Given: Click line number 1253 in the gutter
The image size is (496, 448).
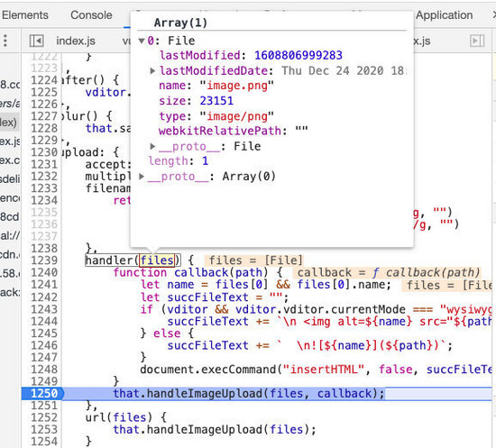Looking at the screenshot, I should tap(44, 429).
